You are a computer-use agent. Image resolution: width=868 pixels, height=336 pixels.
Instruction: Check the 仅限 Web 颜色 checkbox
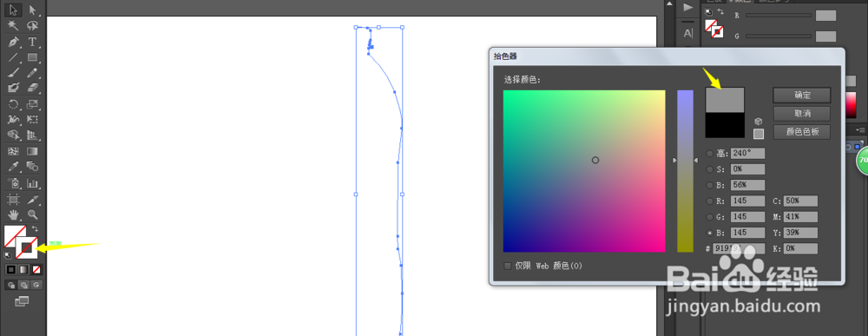[x=508, y=266]
